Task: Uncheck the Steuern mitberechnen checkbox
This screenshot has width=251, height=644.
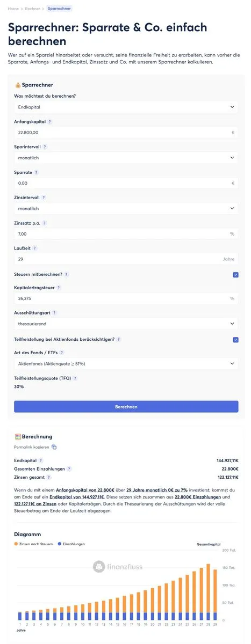Action: [235, 275]
